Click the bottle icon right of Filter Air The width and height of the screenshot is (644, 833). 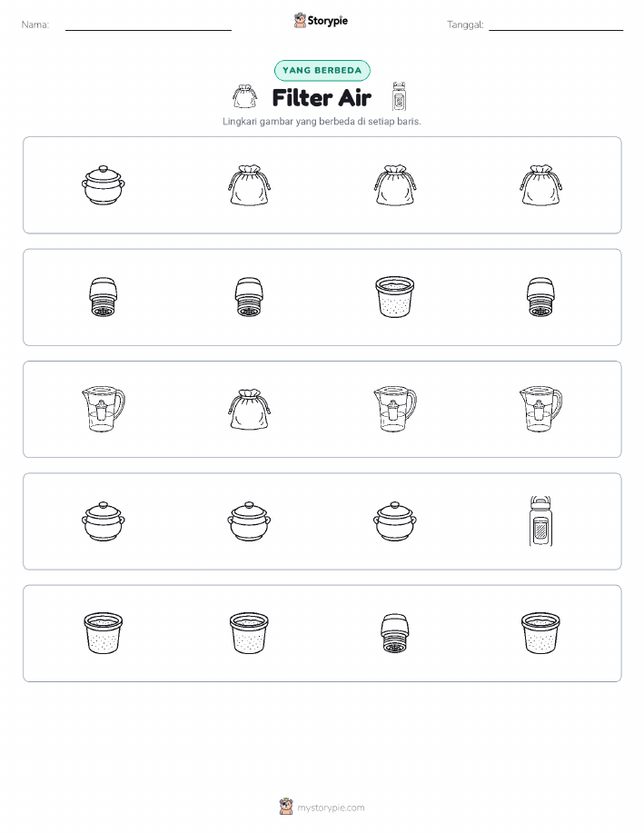399,96
